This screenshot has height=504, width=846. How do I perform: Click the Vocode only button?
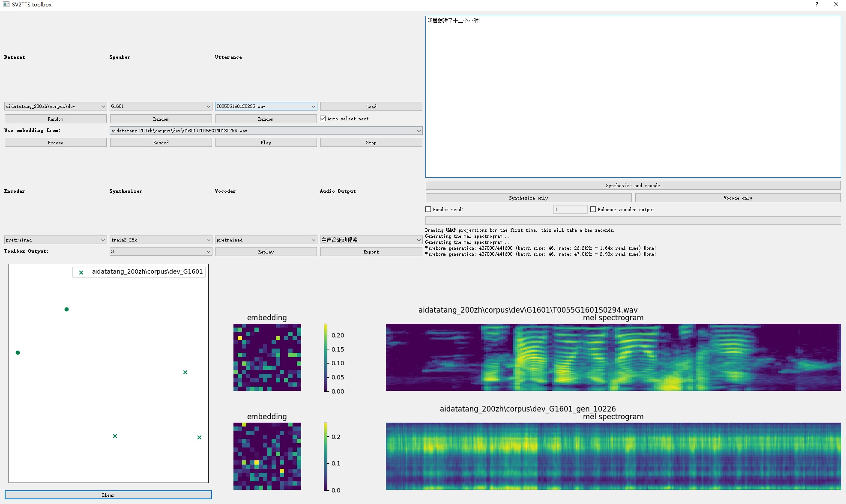[738, 198]
